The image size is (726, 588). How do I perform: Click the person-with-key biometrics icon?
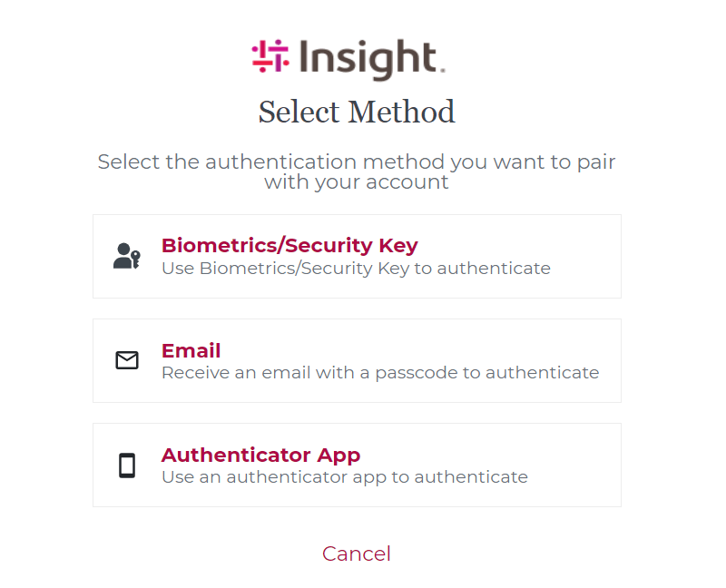tap(128, 256)
